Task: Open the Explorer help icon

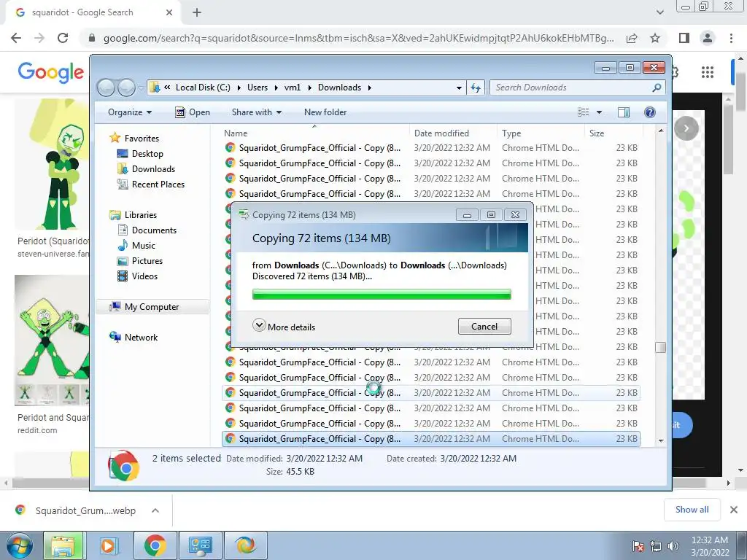Action: (x=649, y=112)
